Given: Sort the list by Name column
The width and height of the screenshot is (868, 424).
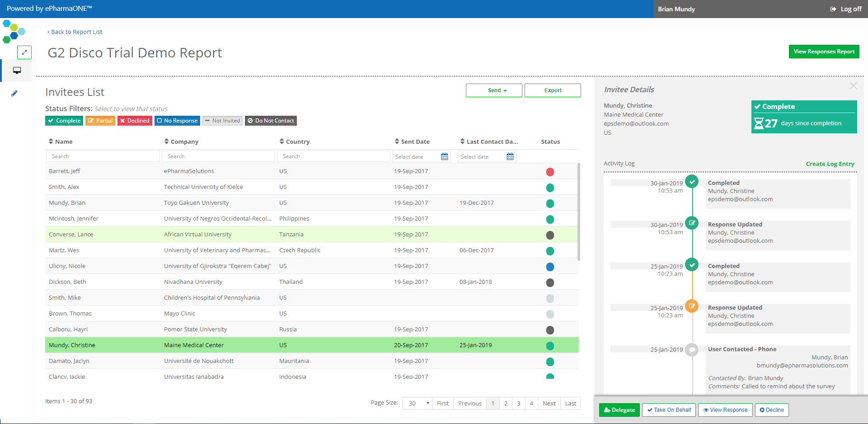Looking at the screenshot, I should click(61, 141).
